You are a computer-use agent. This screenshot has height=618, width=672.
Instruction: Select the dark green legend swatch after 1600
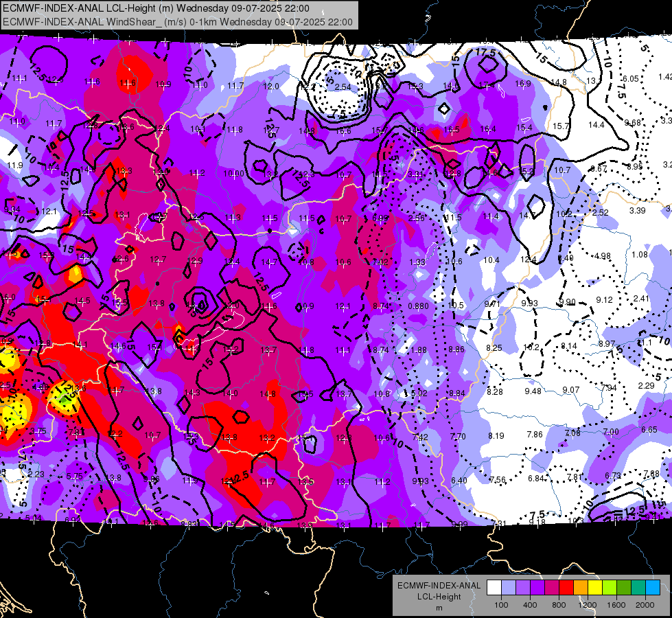(x=623, y=588)
